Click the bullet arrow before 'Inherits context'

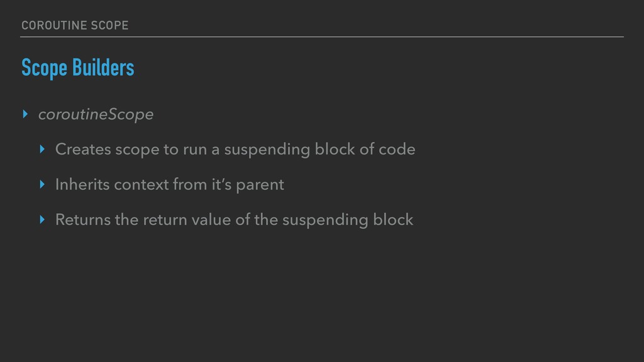click(x=42, y=185)
